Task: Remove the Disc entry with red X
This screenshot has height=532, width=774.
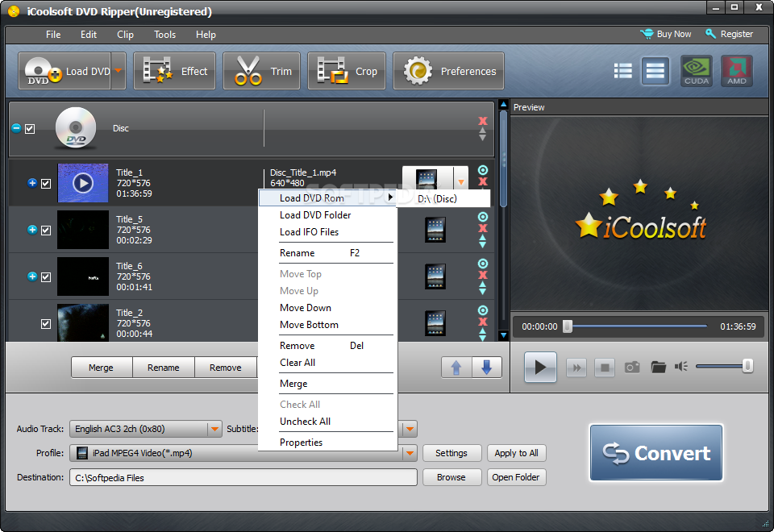Action: pos(483,121)
